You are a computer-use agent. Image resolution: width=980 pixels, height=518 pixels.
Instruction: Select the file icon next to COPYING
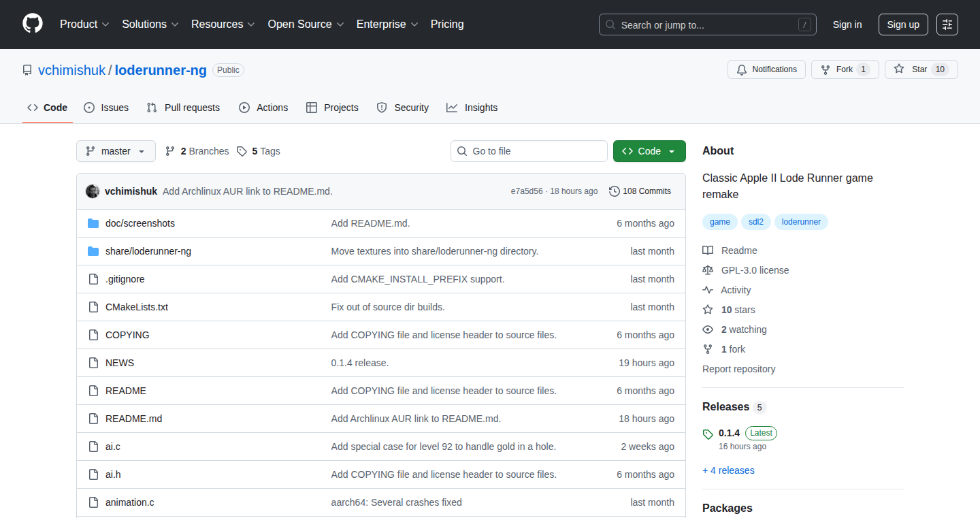pos(93,335)
